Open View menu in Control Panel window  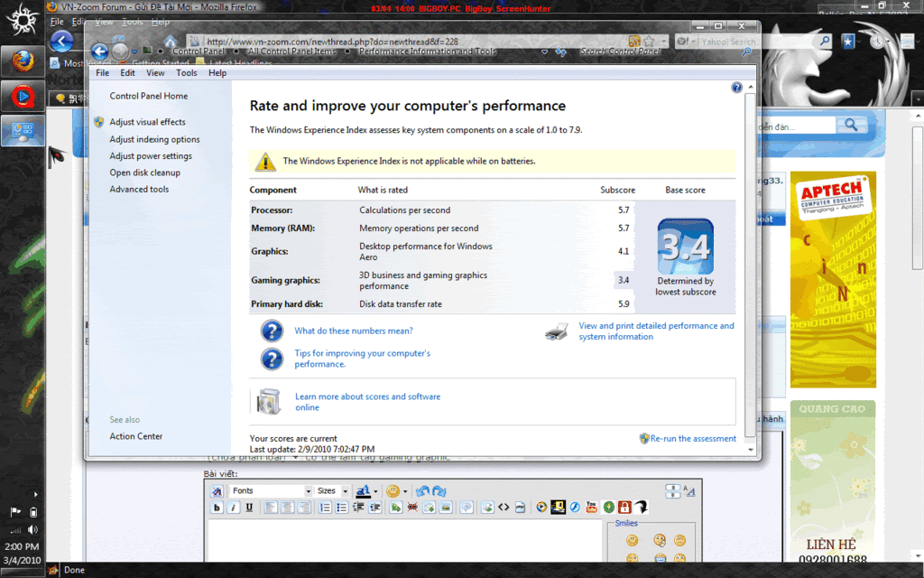pos(155,73)
